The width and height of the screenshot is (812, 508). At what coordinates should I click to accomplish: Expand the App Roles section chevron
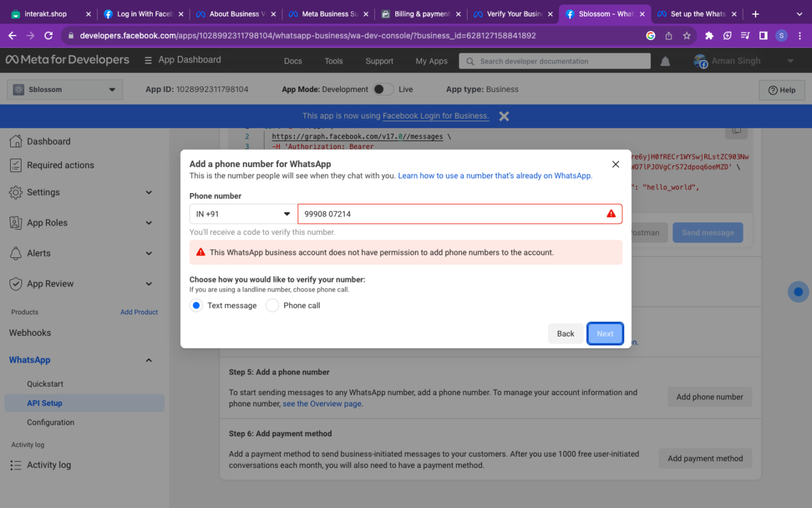tap(149, 223)
